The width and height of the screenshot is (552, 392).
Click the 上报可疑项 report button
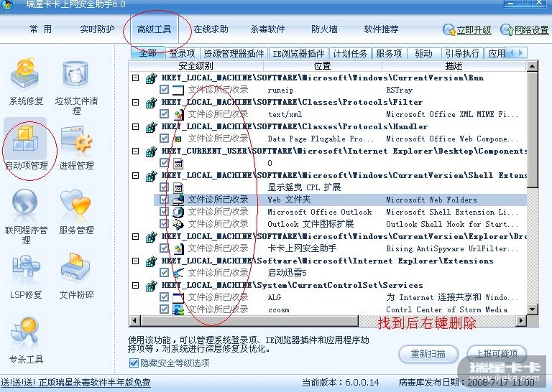(497, 353)
